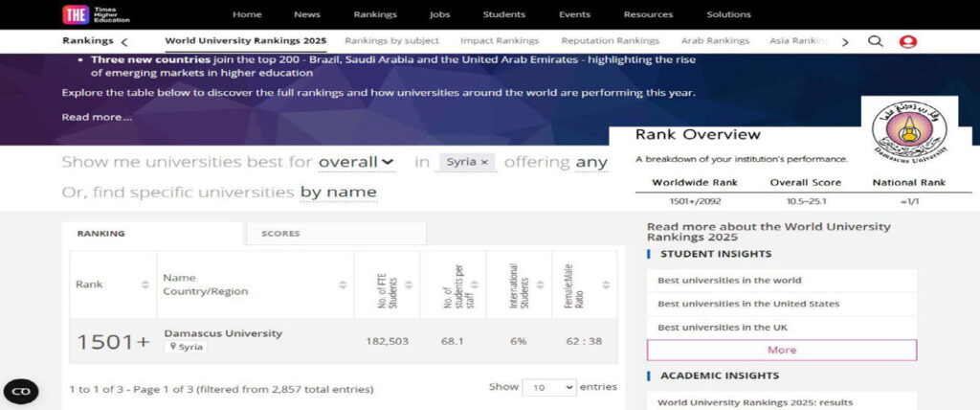The image size is (980, 410).
Task: Select the Impact Rankings tab
Action: pos(500,41)
